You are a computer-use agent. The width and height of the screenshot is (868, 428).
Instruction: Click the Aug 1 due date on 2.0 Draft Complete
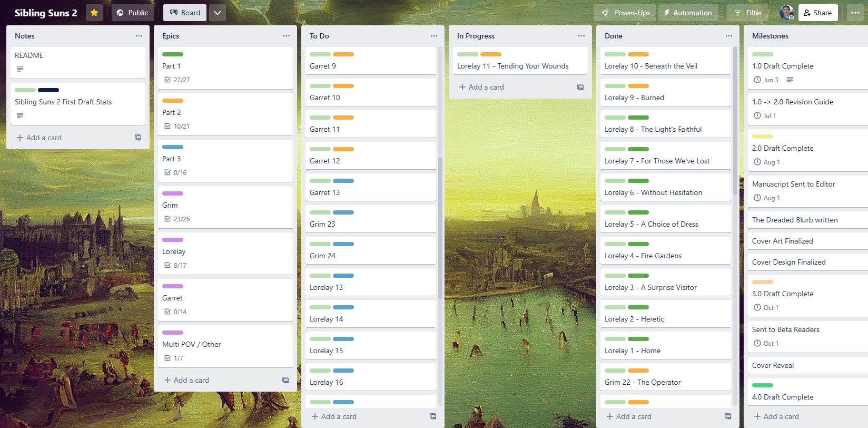[x=767, y=162]
